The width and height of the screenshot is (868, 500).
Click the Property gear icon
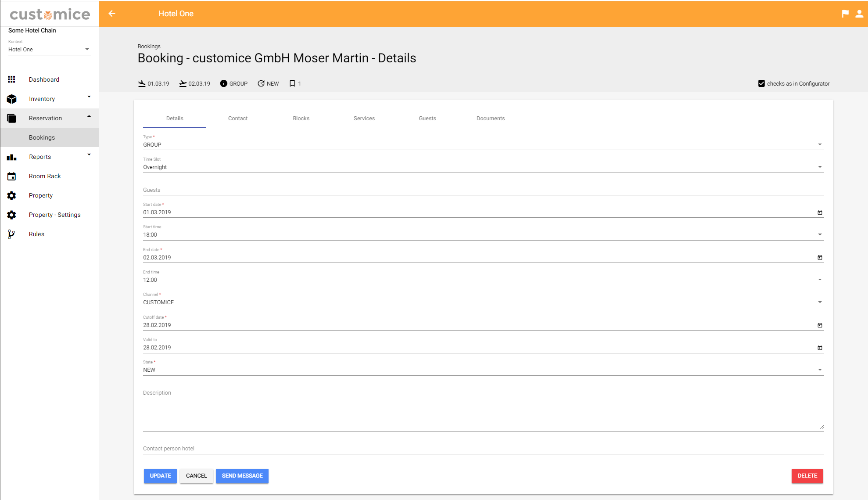(12, 195)
